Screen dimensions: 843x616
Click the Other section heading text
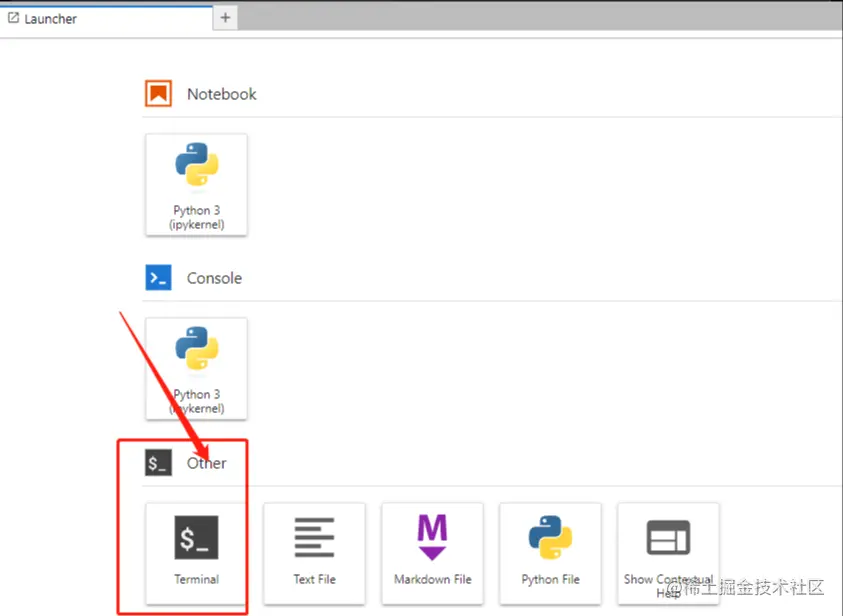tap(206, 463)
